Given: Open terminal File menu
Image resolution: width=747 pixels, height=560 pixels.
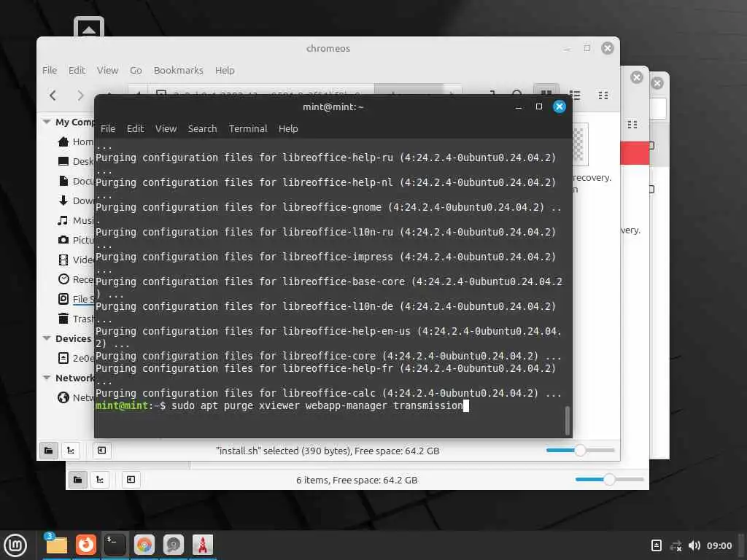Looking at the screenshot, I should tap(108, 128).
